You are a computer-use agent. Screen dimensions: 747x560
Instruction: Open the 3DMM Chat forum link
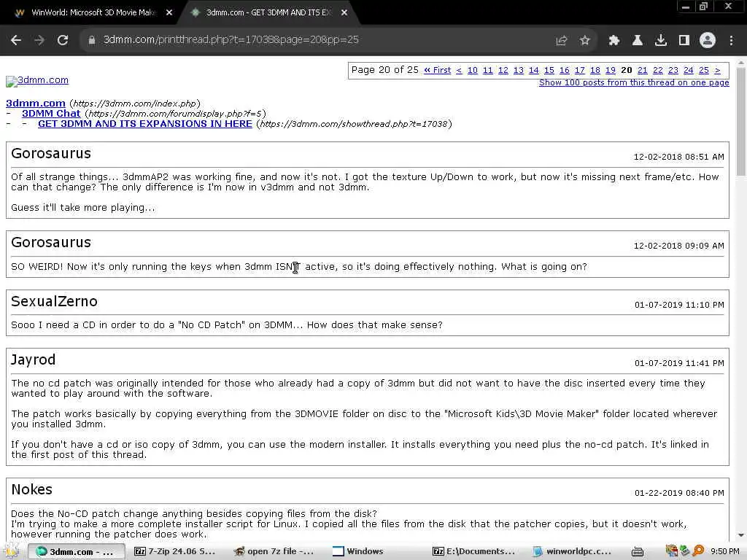pyautogui.click(x=51, y=113)
